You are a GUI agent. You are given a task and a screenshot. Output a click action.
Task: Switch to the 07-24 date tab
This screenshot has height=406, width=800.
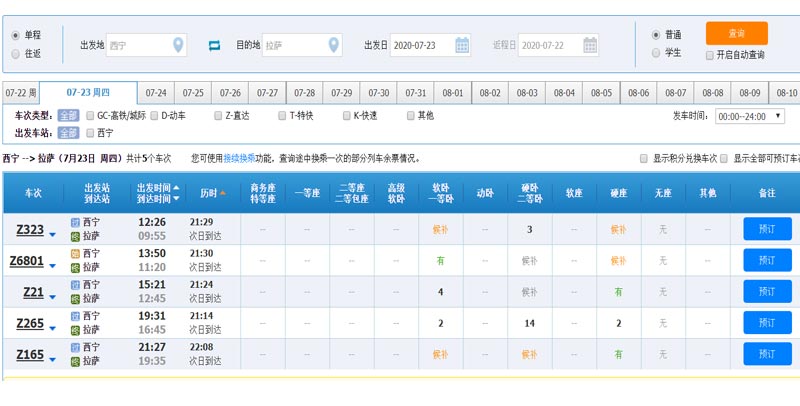pos(156,93)
